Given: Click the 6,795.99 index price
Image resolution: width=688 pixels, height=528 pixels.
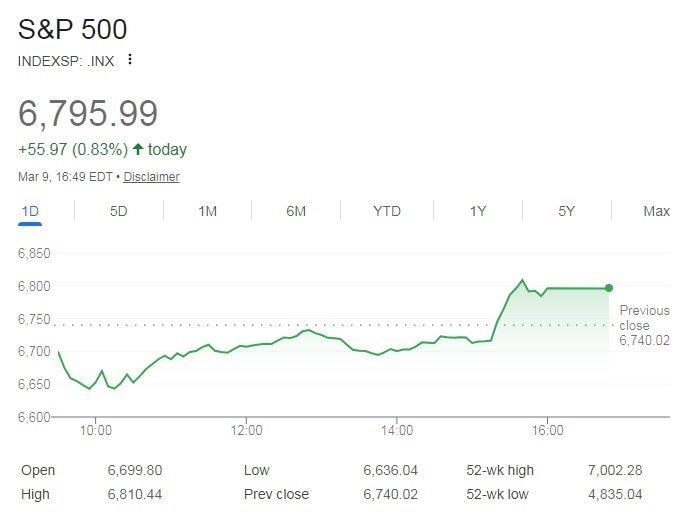Looking at the screenshot, I should (x=88, y=113).
